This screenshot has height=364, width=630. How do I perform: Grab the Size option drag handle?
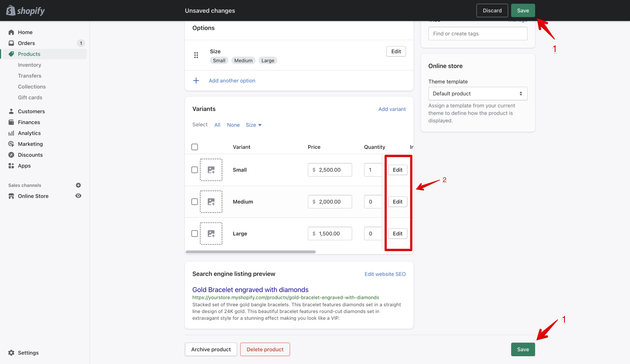[196, 55]
